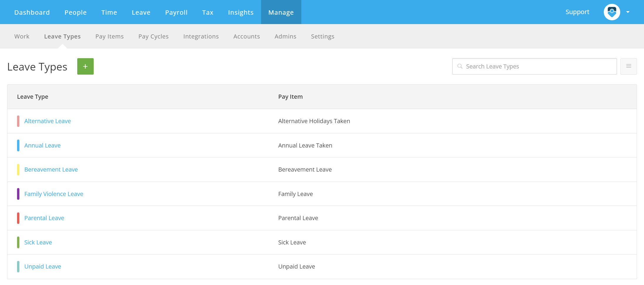The height and width of the screenshot is (285, 644).
Task: Open the Bereavement Leave link
Action: pyautogui.click(x=51, y=170)
